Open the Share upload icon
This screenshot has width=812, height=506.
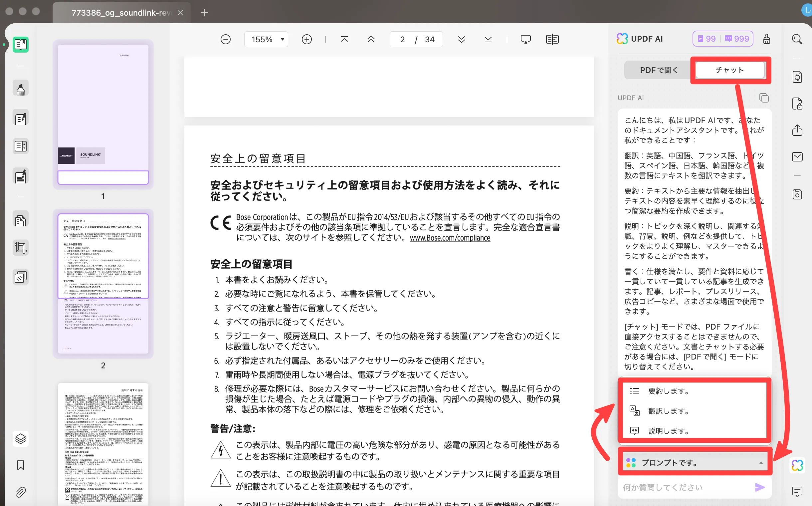797,130
